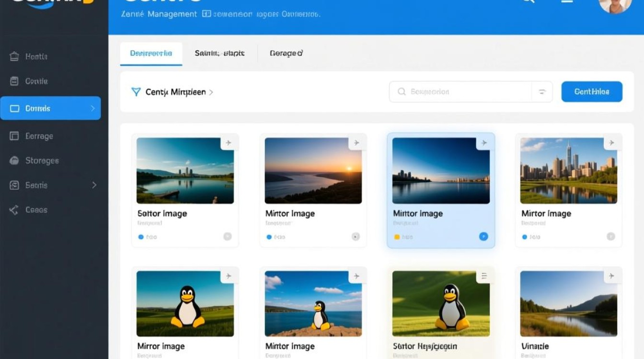Open the user avatar in the header

coord(615,5)
